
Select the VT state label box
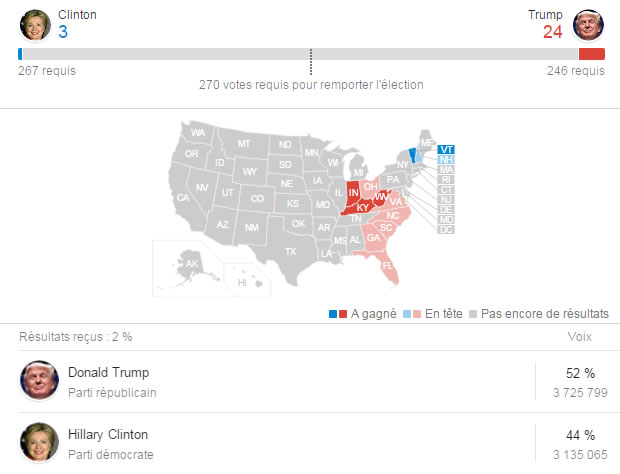point(446,149)
